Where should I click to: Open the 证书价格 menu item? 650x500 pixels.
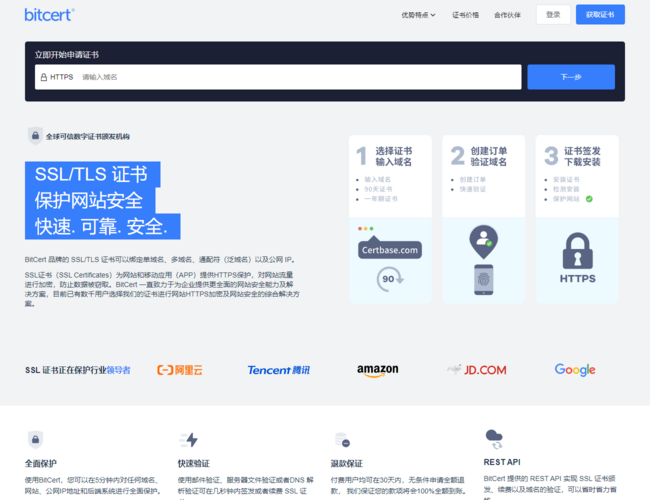tap(466, 15)
